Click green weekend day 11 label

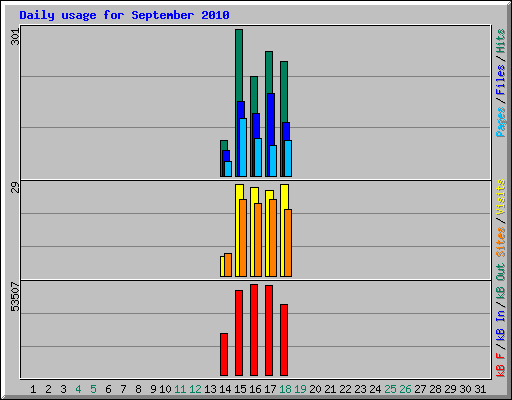[180, 389]
